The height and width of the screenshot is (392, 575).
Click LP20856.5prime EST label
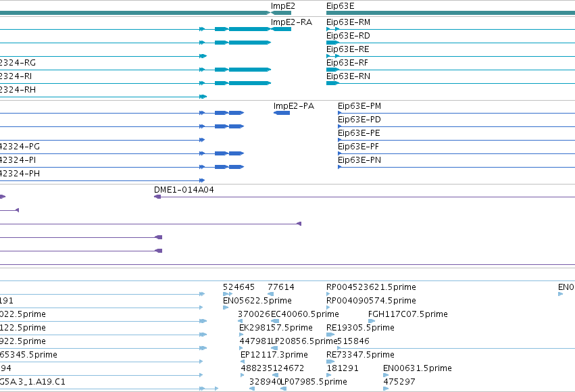click(x=304, y=341)
